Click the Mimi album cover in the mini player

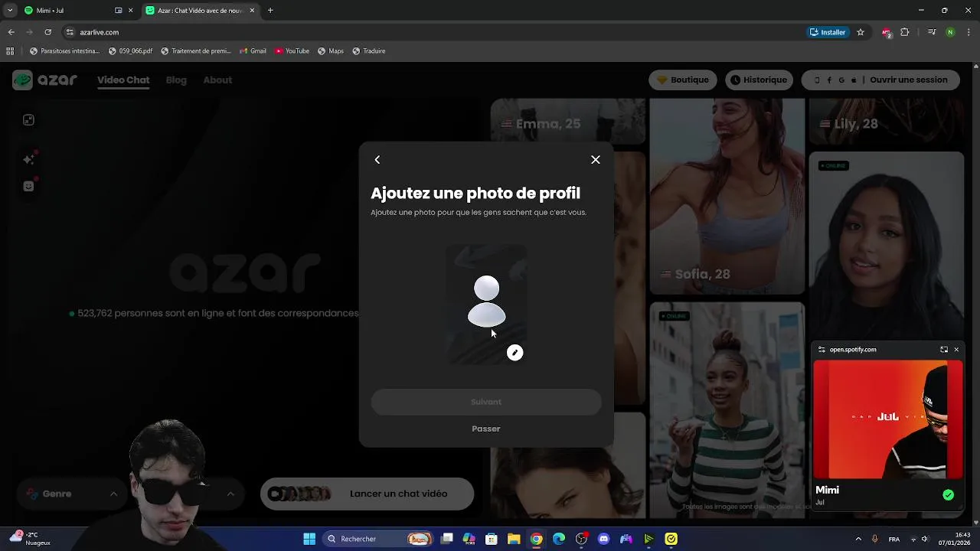[888, 419]
